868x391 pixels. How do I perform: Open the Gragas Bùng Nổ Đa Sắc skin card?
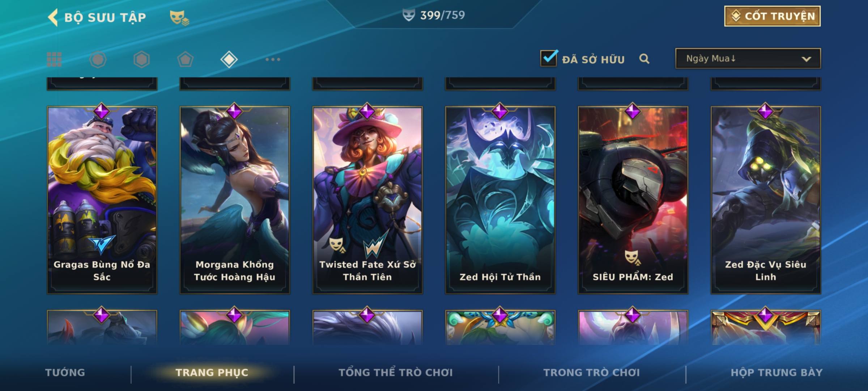click(x=102, y=200)
